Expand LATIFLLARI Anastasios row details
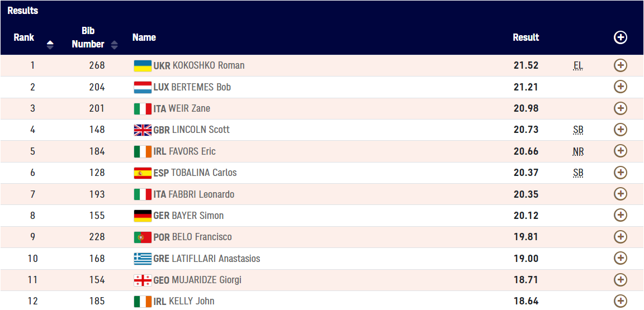Viewport: 644px width, 310px height. pos(620,258)
